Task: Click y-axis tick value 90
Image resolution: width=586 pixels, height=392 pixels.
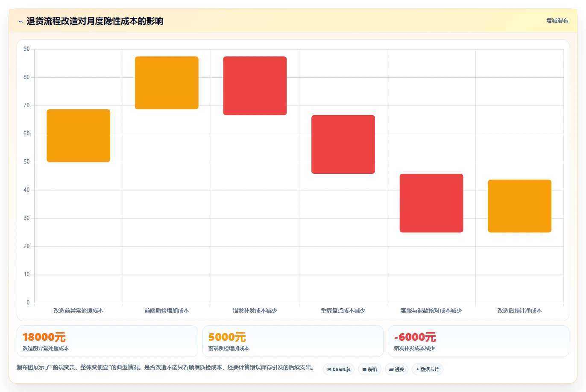Action: [26, 49]
